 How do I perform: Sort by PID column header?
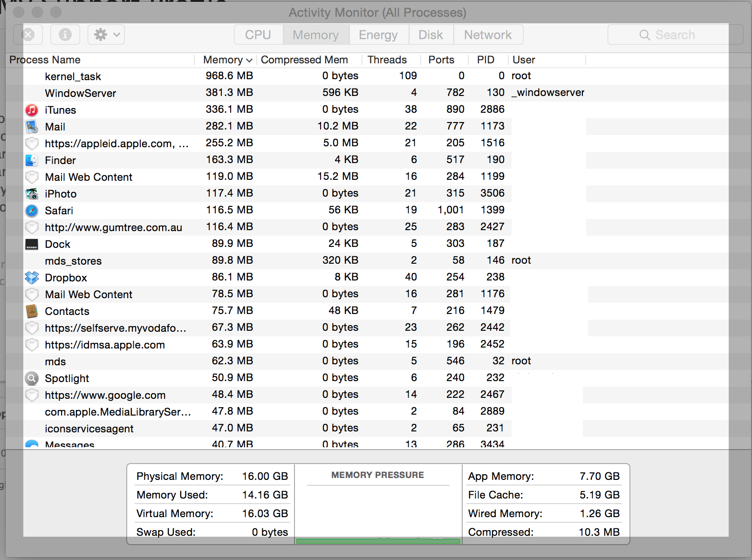coord(487,60)
